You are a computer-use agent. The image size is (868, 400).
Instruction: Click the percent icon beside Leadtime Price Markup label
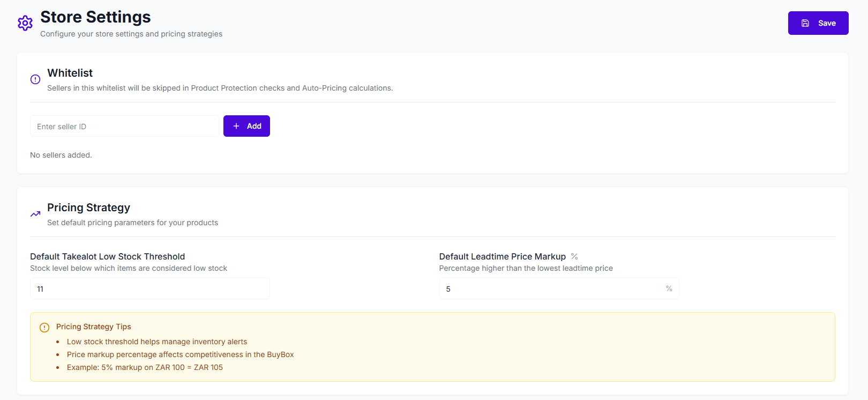coord(574,257)
